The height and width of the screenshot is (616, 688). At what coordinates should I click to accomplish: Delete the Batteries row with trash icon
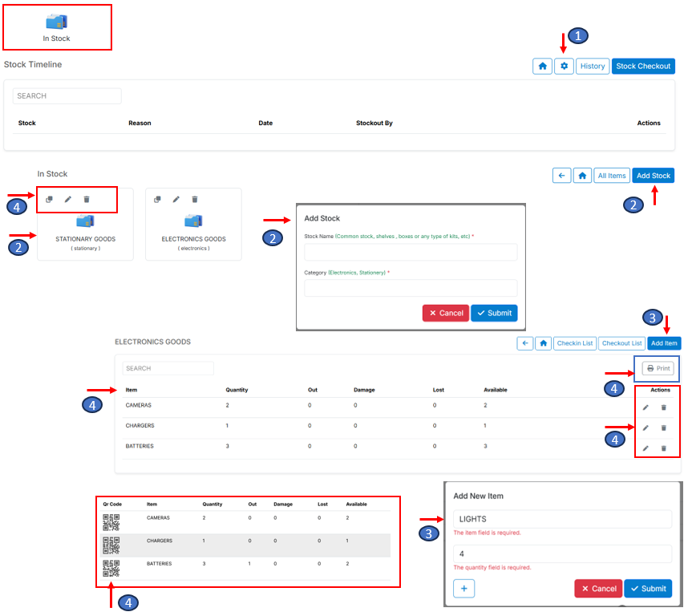[x=664, y=448]
